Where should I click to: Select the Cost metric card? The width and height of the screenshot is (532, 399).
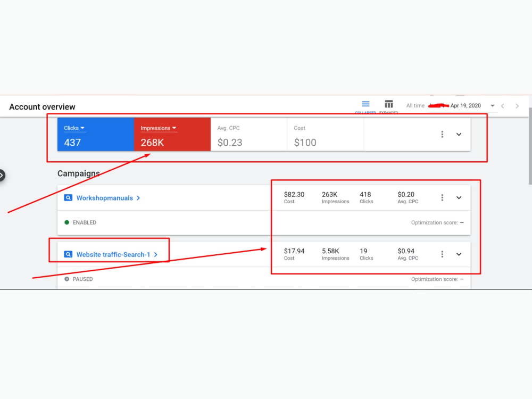[x=326, y=135]
